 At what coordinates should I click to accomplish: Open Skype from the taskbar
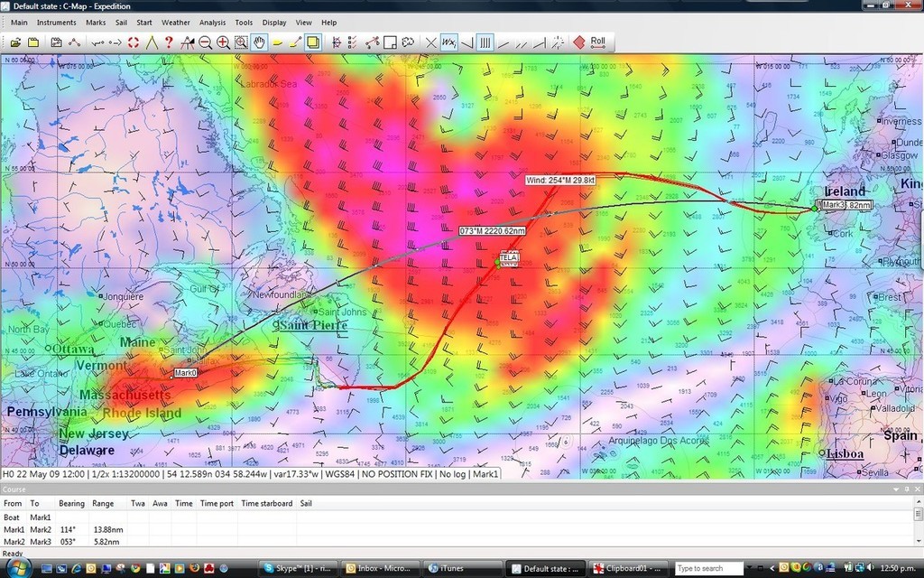298,569
